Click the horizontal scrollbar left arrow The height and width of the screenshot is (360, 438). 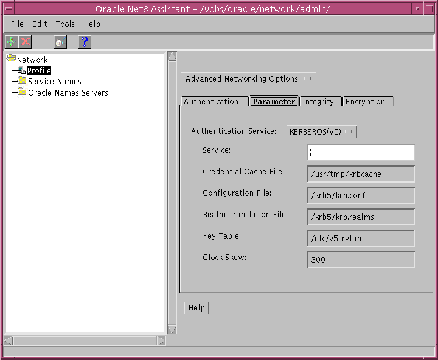[8, 341]
